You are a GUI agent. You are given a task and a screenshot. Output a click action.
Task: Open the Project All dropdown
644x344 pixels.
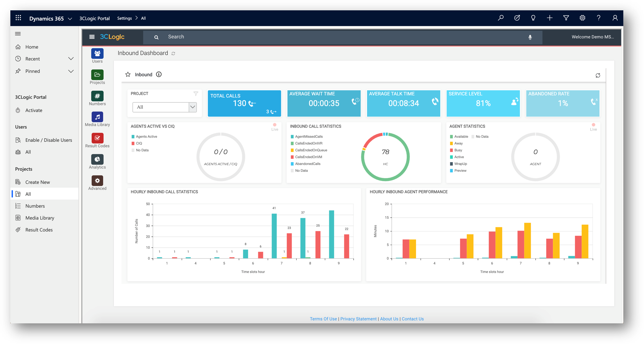164,107
